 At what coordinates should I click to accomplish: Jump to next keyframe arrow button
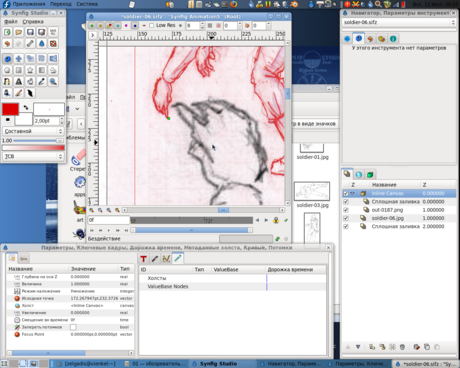click(x=266, y=220)
